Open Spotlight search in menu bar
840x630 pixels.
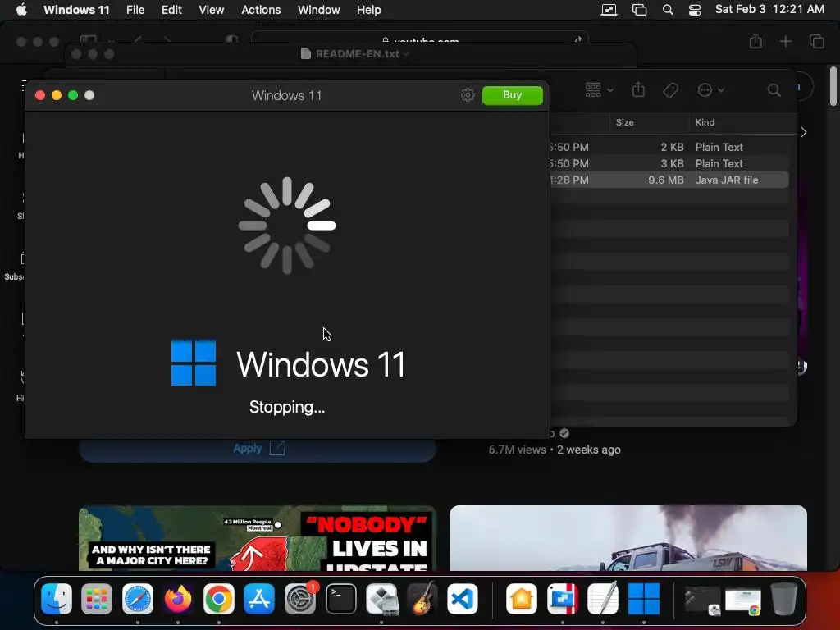[x=668, y=10]
